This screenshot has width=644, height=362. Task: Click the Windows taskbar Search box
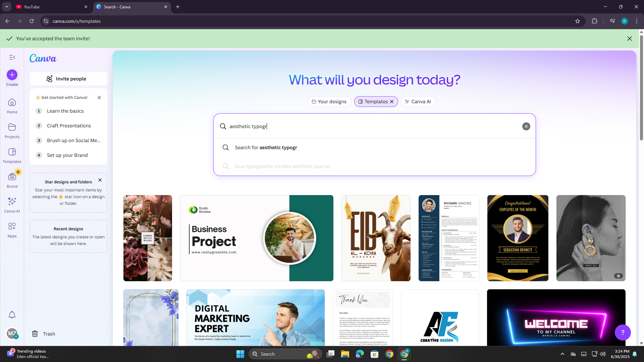click(285, 354)
